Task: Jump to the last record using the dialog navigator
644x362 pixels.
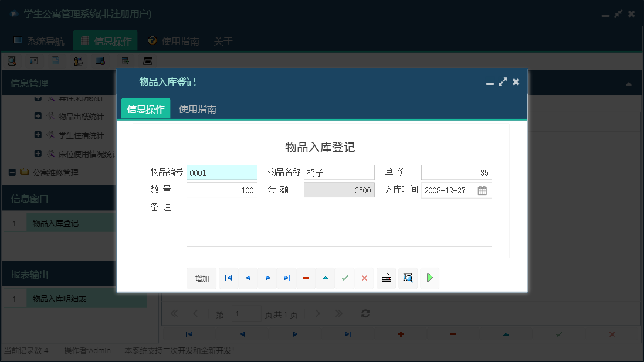Action: point(287,278)
